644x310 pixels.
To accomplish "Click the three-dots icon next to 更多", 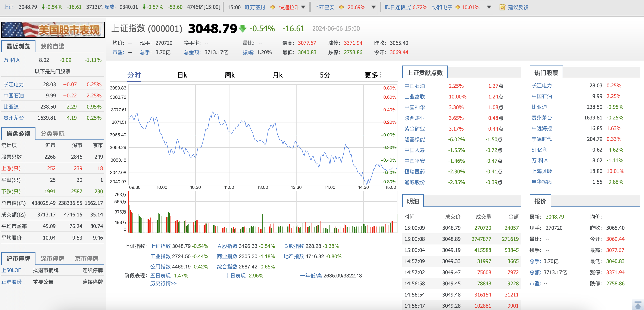I will click(381, 75).
